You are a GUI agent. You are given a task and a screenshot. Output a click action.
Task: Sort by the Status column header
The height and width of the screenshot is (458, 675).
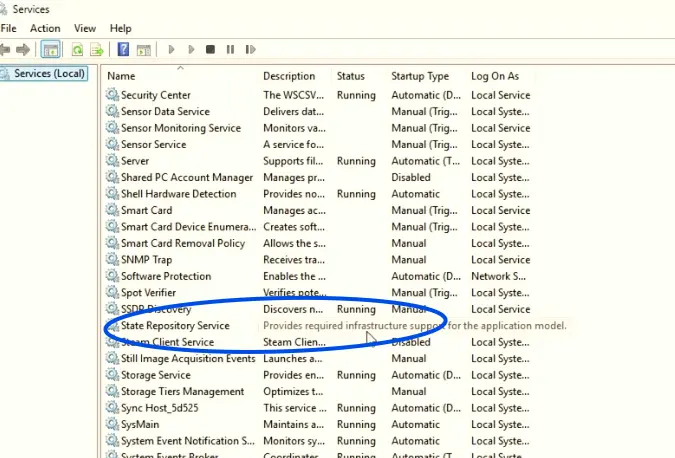(x=350, y=76)
